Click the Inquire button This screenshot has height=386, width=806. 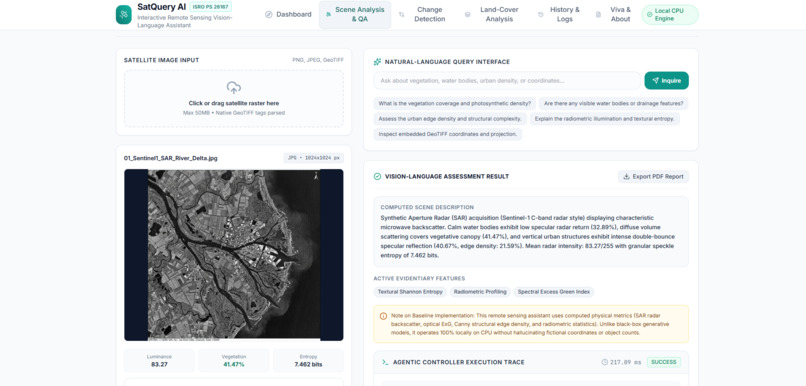tap(667, 81)
